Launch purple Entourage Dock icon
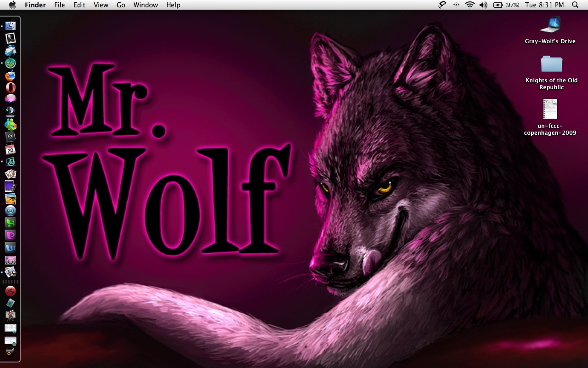Viewport: 588px width, 368px height. click(x=11, y=236)
